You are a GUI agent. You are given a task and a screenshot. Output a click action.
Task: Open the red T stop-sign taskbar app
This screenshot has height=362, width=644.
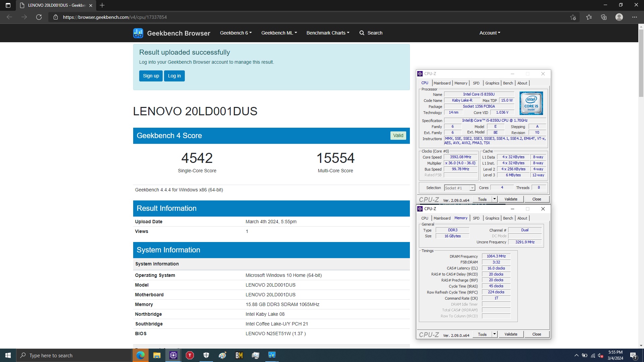190,355
